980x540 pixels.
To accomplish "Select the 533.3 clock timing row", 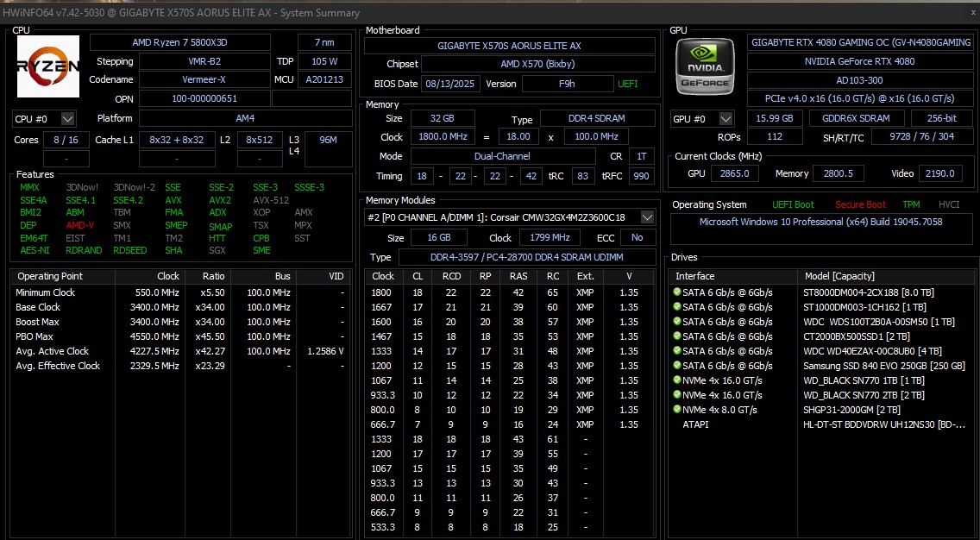I will [x=509, y=527].
